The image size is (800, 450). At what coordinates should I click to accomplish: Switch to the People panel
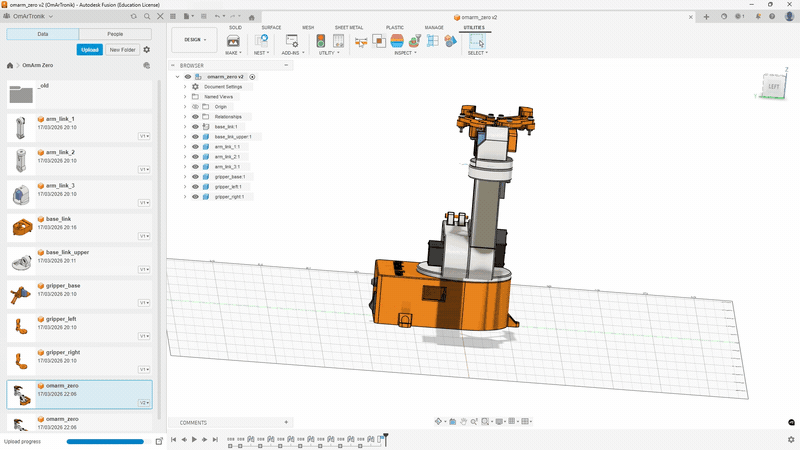[x=115, y=34]
